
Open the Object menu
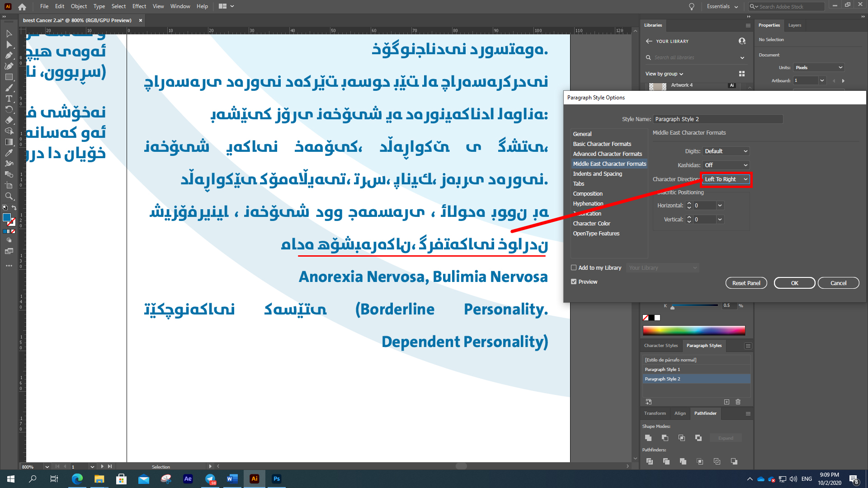pyautogui.click(x=78, y=6)
